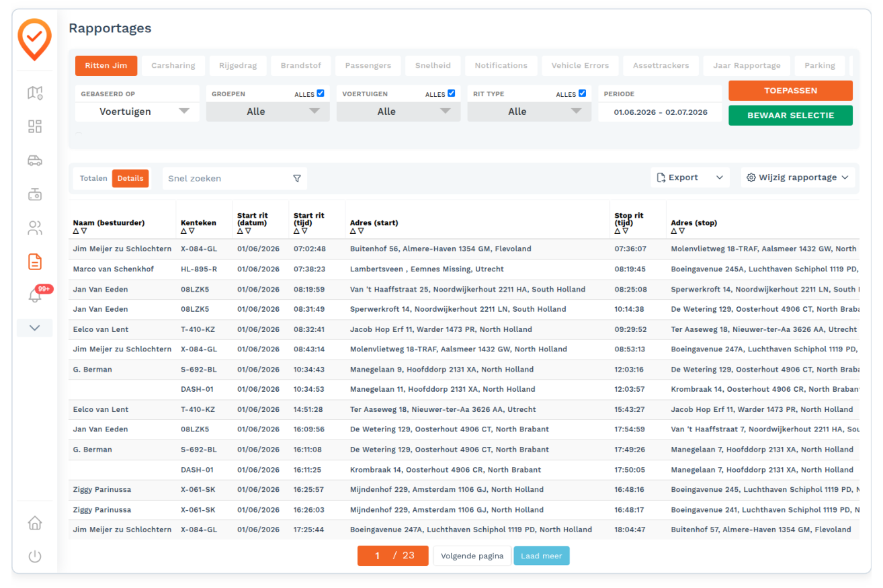Open the Wijzig rapportage dropdown
This screenshot has height=588, width=883.
(798, 177)
